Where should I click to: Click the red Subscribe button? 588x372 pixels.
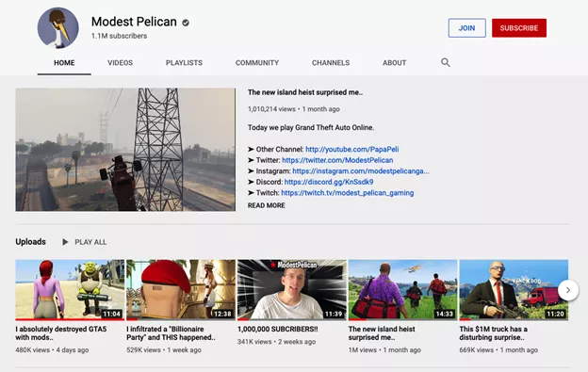[x=519, y=28]
